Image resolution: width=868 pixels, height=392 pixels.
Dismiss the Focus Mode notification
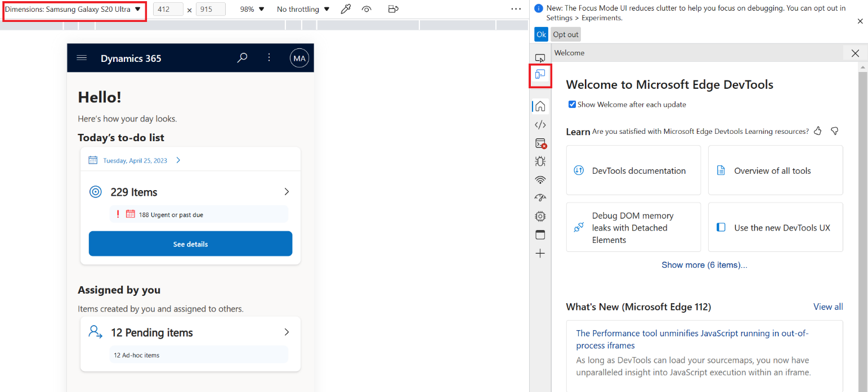[860, 21]
